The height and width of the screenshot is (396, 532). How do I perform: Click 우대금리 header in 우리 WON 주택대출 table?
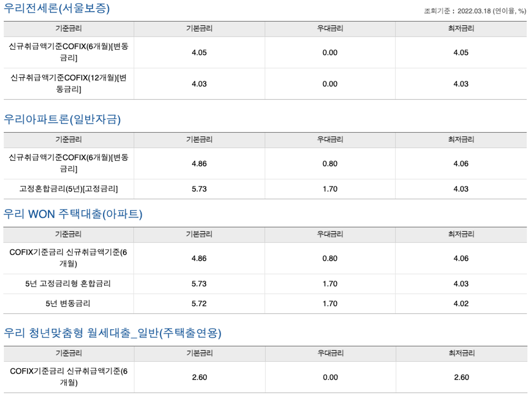pyautogui.click(x=330, y=234)
